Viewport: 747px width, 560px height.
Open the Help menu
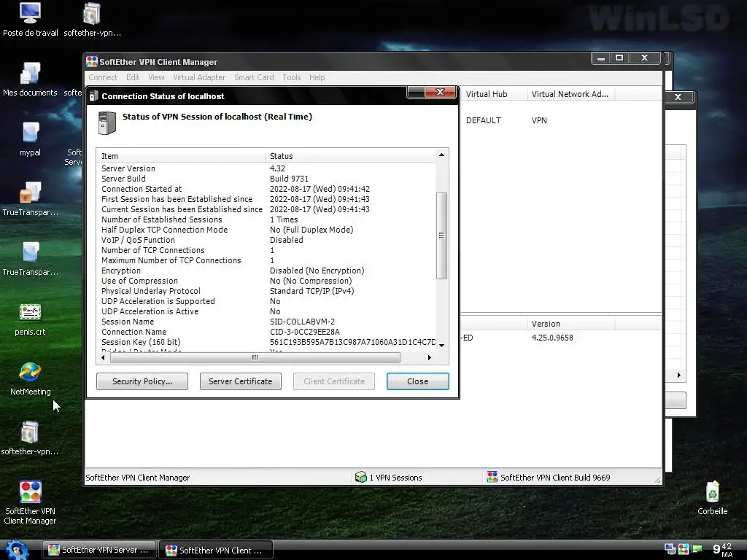click(x=317, y=77)
